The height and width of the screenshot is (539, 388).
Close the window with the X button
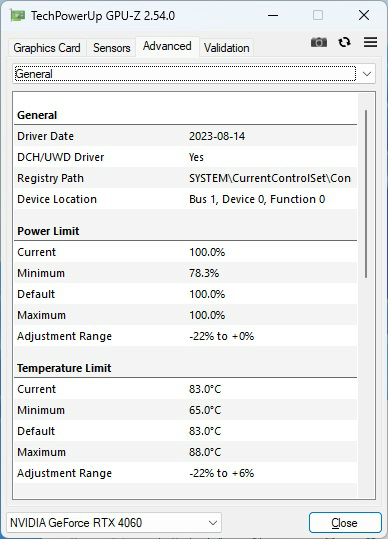coord(364,15)
